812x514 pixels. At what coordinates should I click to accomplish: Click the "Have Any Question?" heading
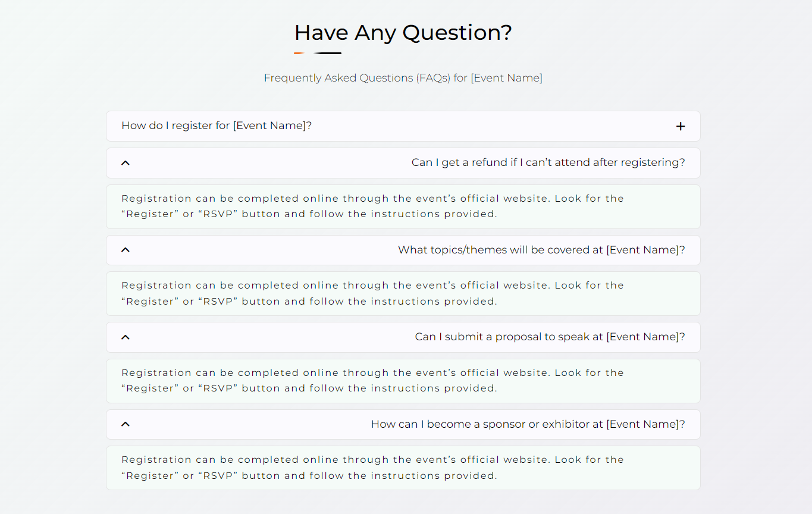(x=403, y=32)
